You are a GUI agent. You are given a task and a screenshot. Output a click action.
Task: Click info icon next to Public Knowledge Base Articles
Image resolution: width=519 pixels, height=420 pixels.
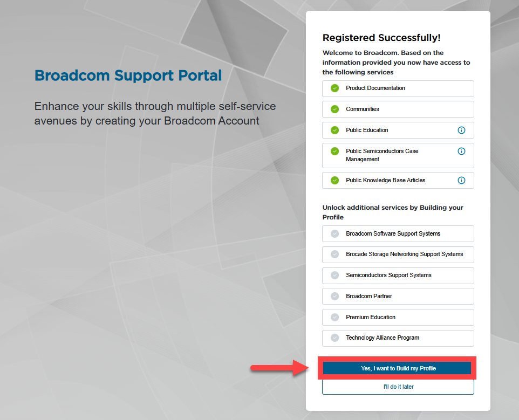[461, 180]
